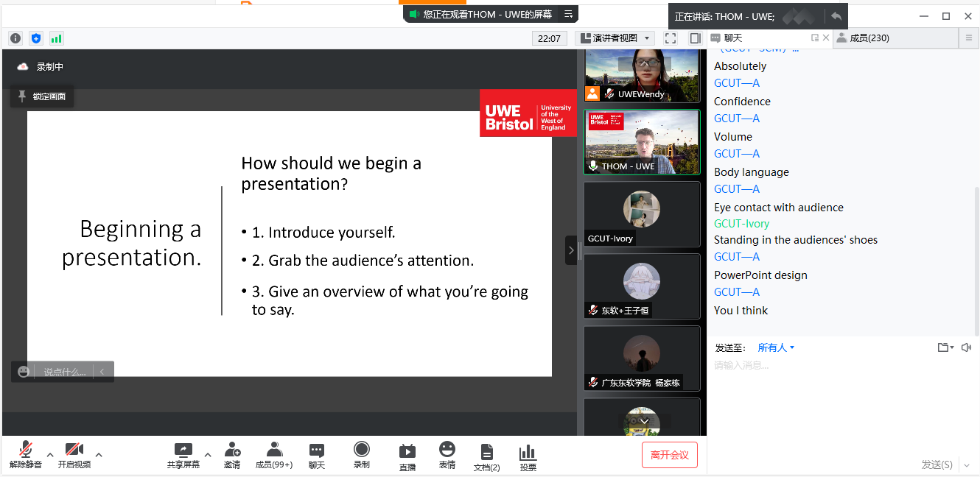
Task: Click 发送(S) to send the message
Action: [937, 464]
